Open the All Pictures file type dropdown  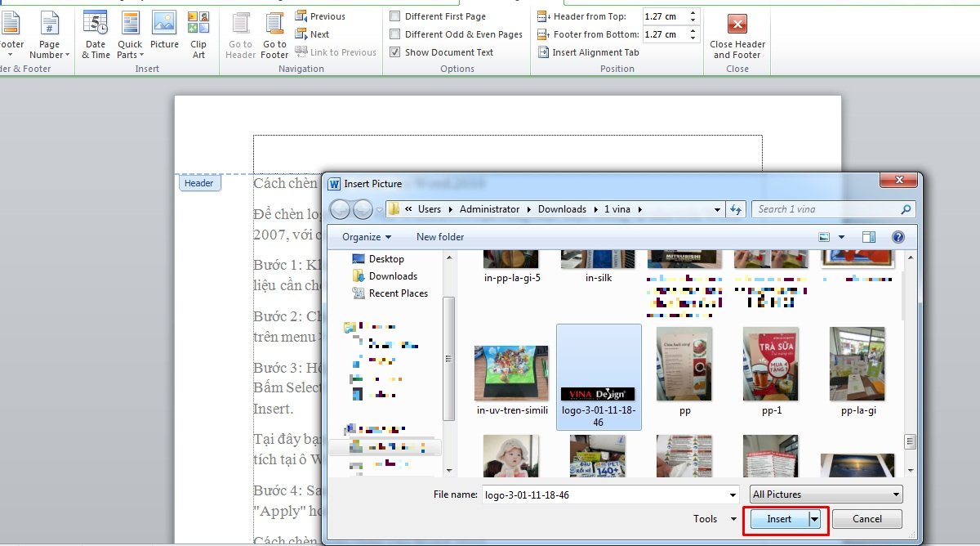click(x=826, y=495)
